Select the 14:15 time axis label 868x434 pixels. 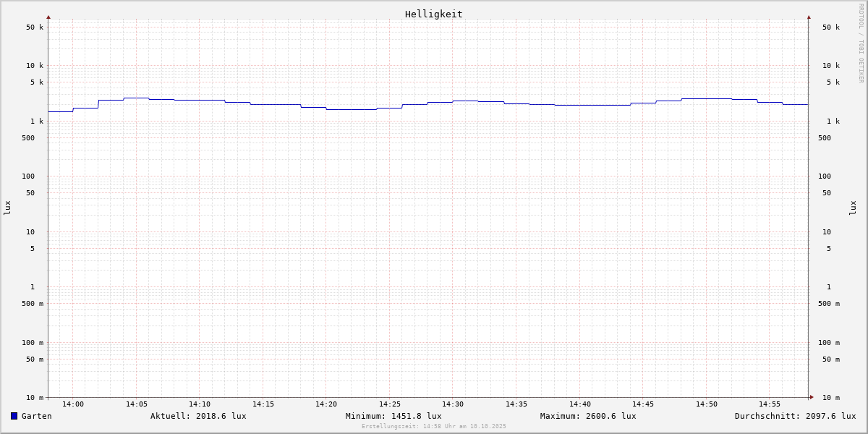263,404
